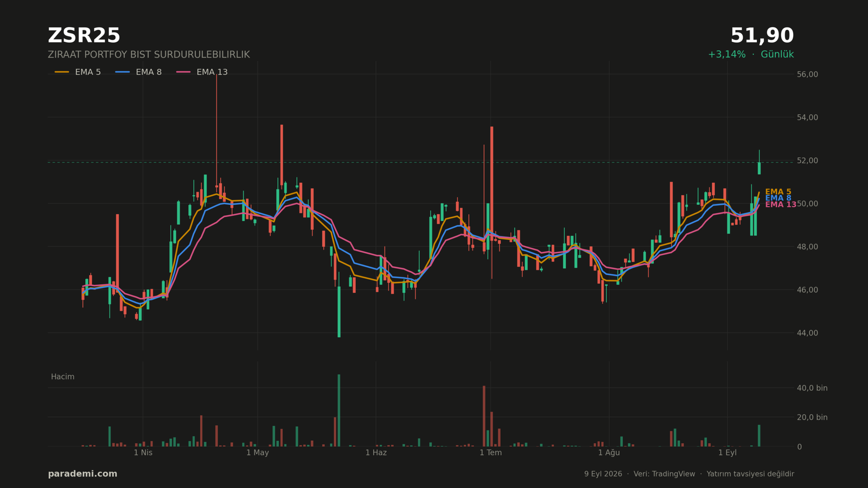Click the parademi.com footer link
Screen dimensions: 868x488
point(82,474)
